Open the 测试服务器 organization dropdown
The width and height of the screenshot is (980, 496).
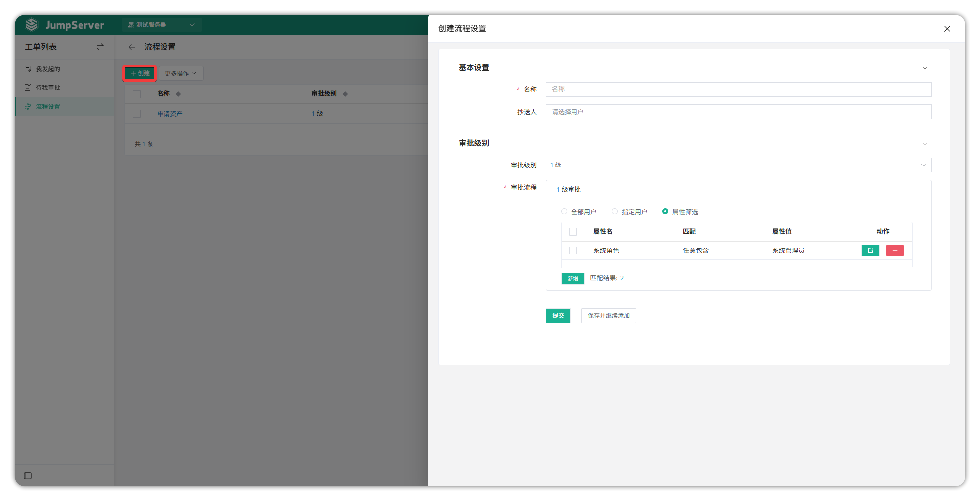[x=162, y=25]
